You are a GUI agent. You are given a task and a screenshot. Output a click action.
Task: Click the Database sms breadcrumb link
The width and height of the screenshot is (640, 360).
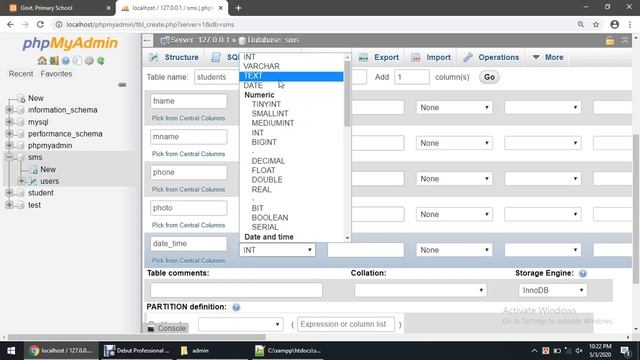[273, 40]
